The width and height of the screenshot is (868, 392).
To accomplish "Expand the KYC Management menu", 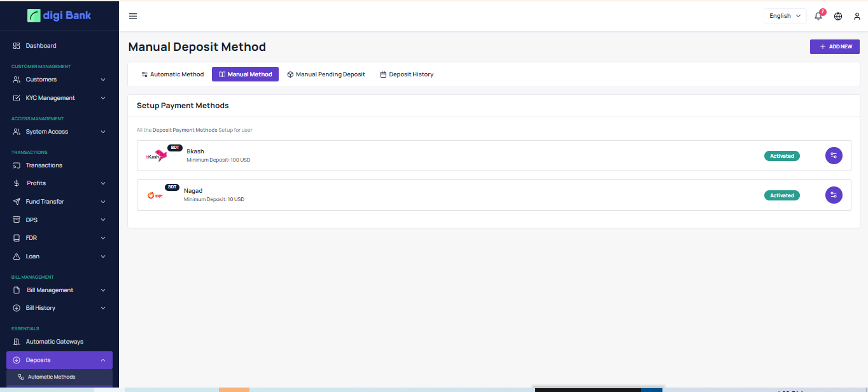I will pyautogui.click(x=59, y=98).
